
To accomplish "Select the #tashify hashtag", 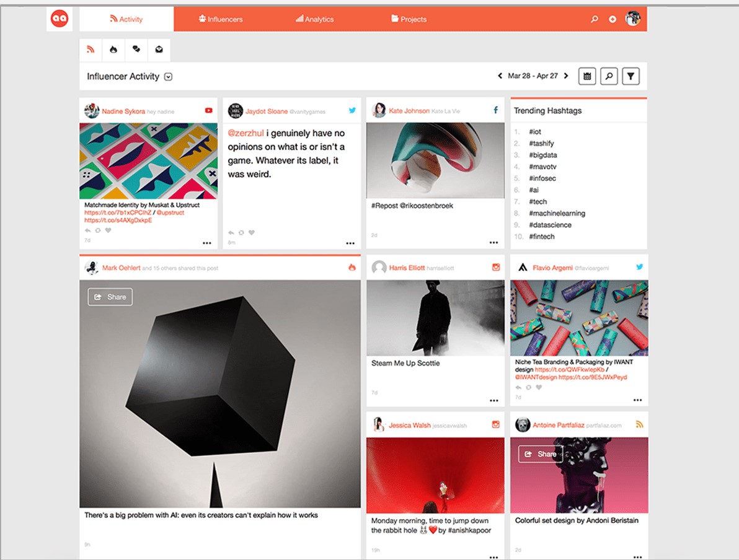I will pyautogui.click(x=541, y=143).
